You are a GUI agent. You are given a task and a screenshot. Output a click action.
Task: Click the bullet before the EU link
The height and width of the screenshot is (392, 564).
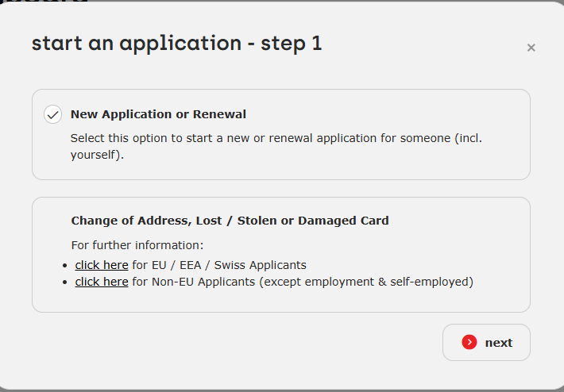[x=64, y=266]
